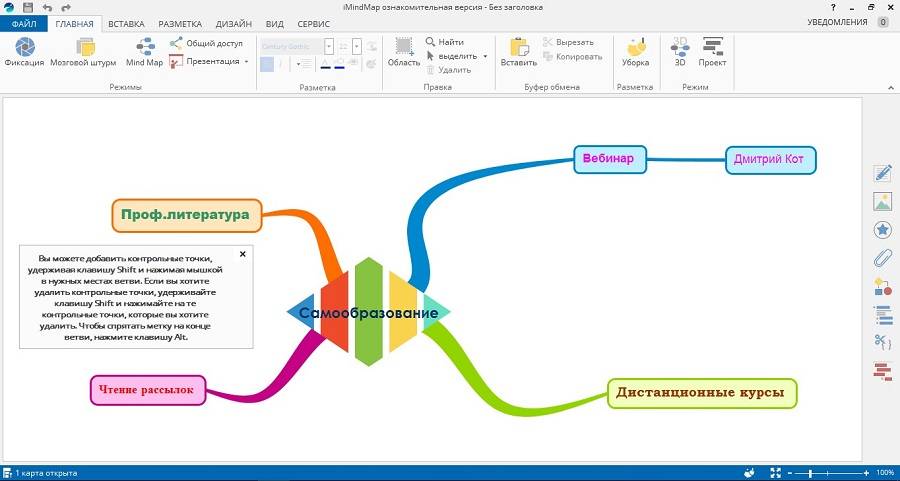This screenshot has width=900, height=481.
Task: Click the Уборка tidy-up icon
Action: coord(635,52)
